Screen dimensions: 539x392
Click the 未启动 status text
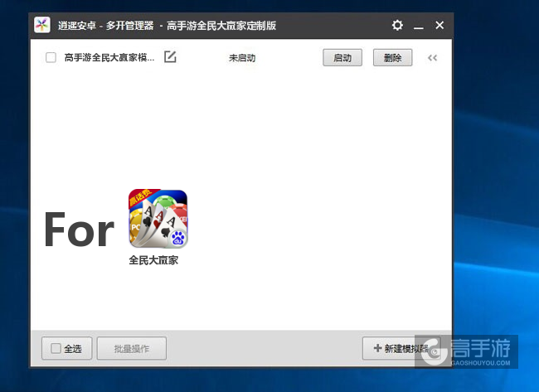(x=242, y=58)
